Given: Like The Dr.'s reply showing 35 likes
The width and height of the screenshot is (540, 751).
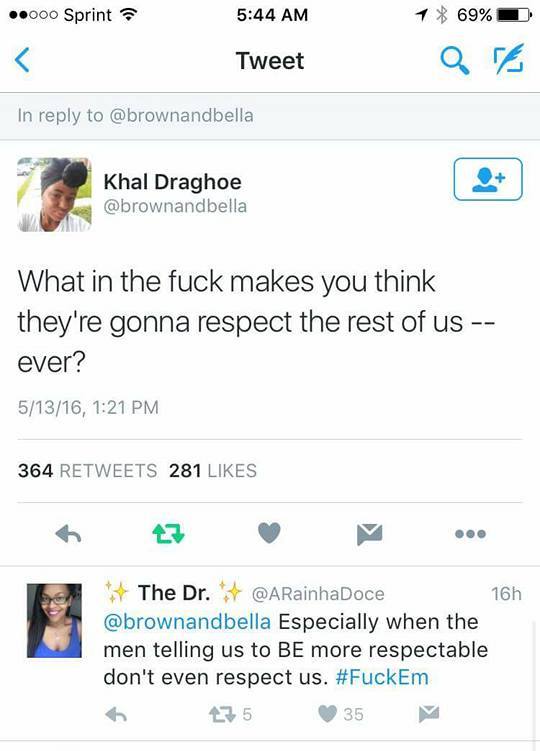Looking at the screenshot, I should click(341, 714).
